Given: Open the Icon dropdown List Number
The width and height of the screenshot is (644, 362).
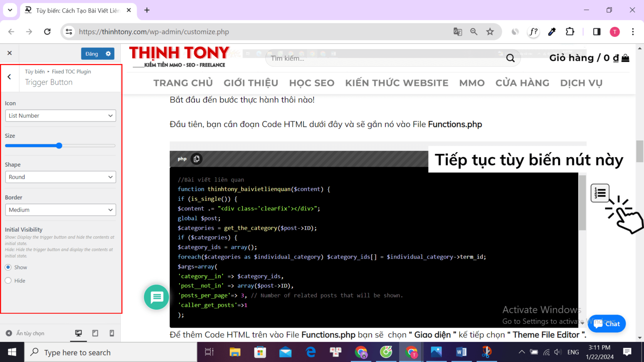Looking at the screenshot, I should click(60, 116).
